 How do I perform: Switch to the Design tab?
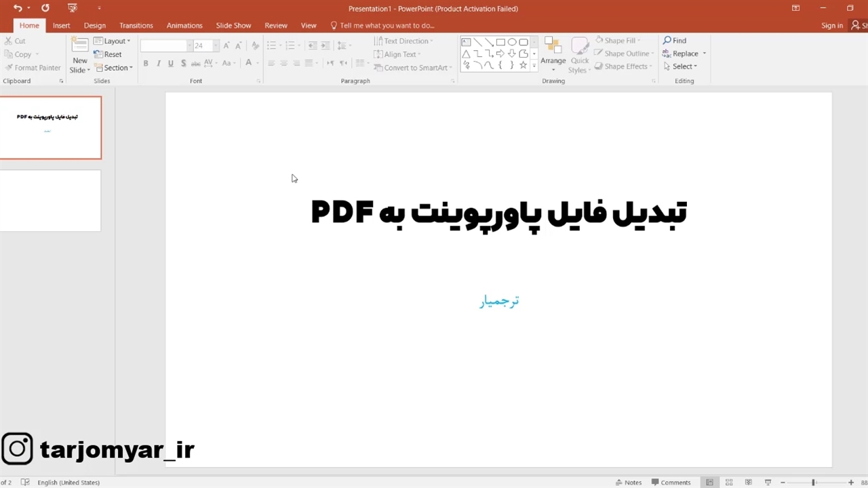(94, 25)
